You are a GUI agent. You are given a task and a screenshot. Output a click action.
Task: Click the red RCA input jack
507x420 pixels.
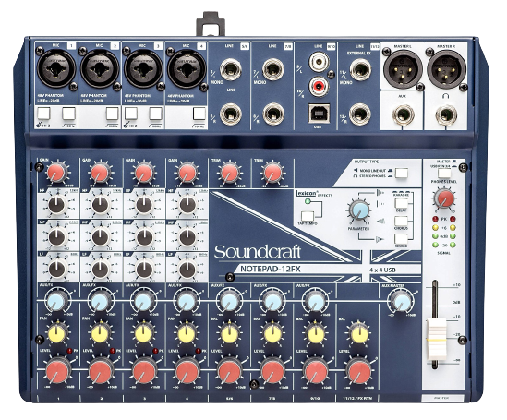point(319,86)
